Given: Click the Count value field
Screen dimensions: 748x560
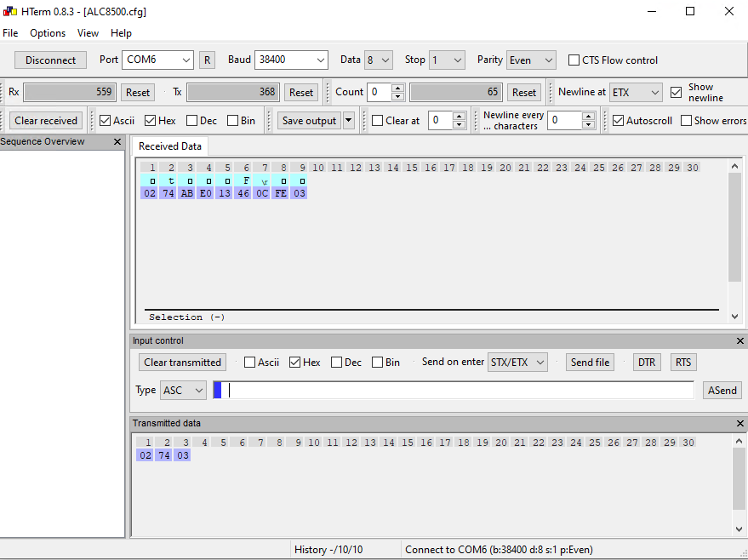Looking at the screenshot, I should click(x=380, y=92).
